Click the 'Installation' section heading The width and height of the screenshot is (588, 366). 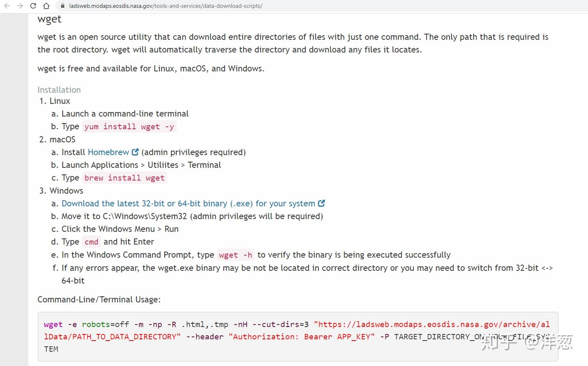point(59,90)
